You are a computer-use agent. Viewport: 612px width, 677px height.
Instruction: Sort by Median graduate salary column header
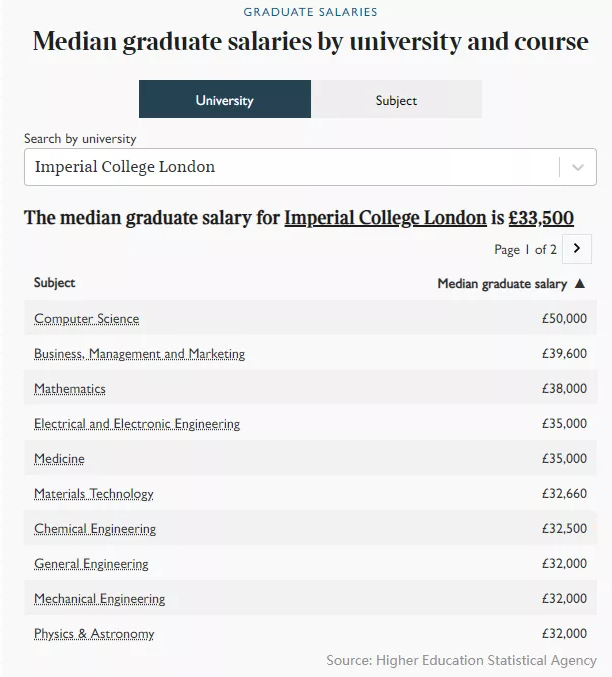(x=502, y=284)
